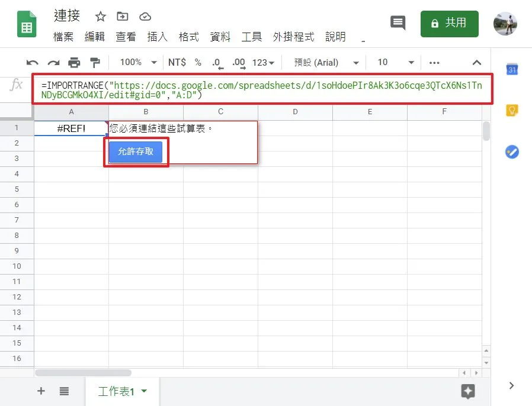Open the all sheets list
Image resolution: width=532 pixels, height=406 pixels.
64,391
